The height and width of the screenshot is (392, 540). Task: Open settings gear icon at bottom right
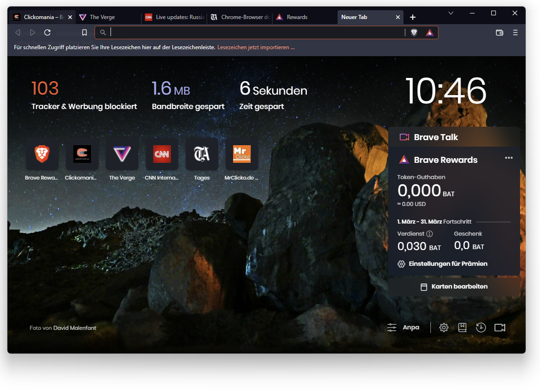pyautogui.click(x=443, y=328)
